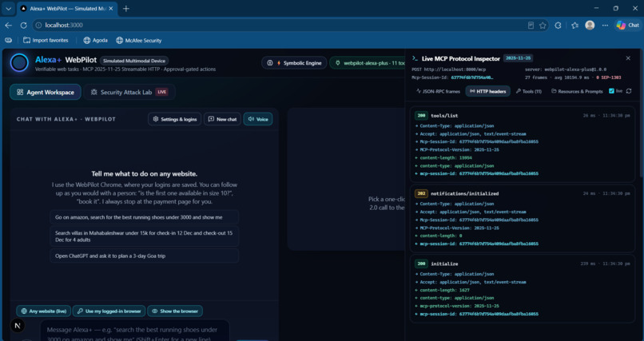Open browser favorites list icon
This screenshot has width=644, height=341.
tap(574, 26)
